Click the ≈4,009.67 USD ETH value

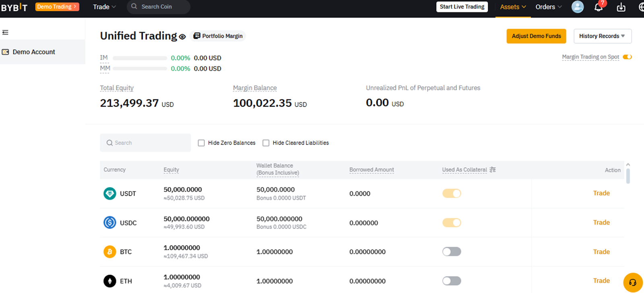click(x=182, y=286)
